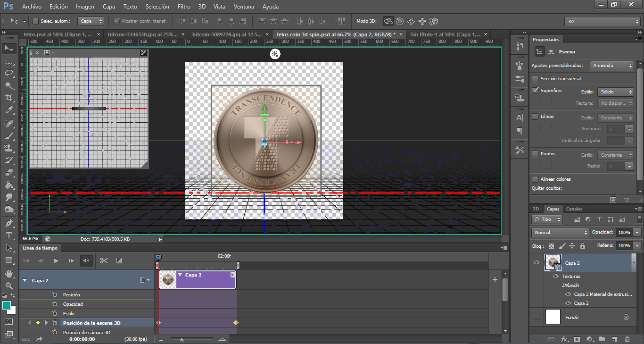Screen dimensions: 644x344
Task: Select the Crop tool
Action: click(x=9, y=98)
